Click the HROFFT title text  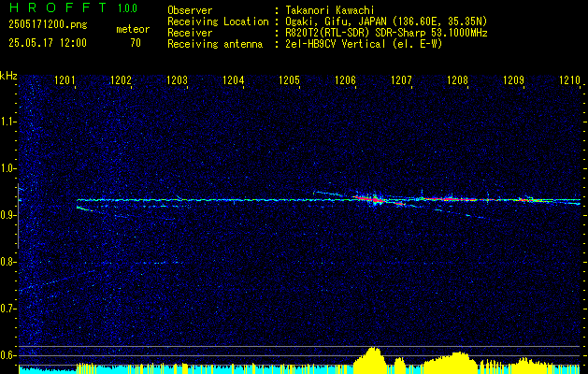click(58, 7)
